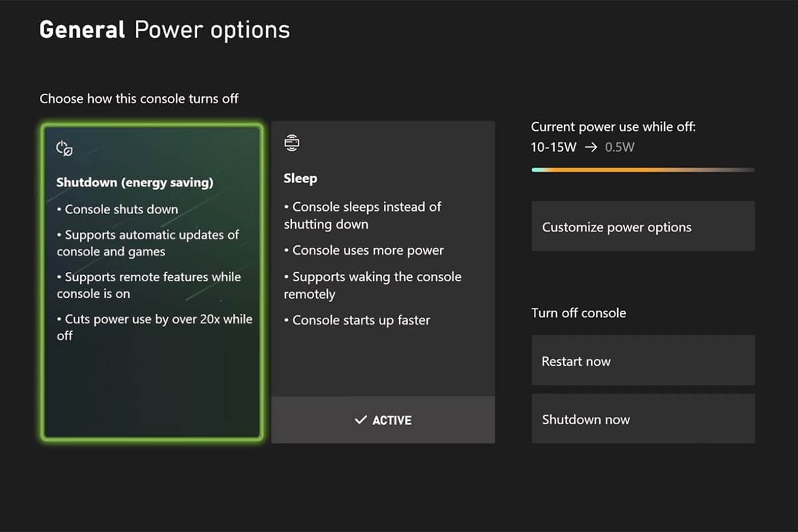This screenshot has height=532, width=798.
Task: Click the Sleep mode console icon
Action: (291, 142)
